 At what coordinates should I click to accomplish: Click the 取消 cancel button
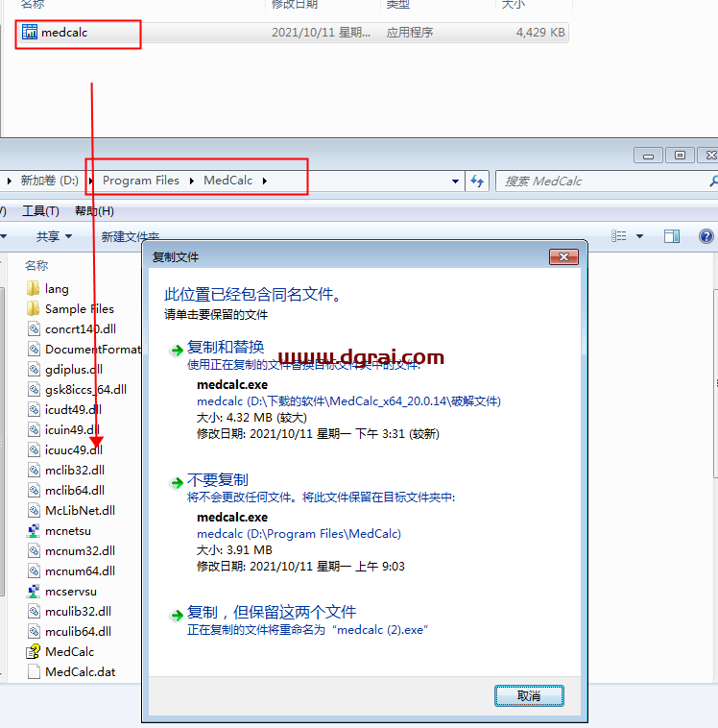529,695
